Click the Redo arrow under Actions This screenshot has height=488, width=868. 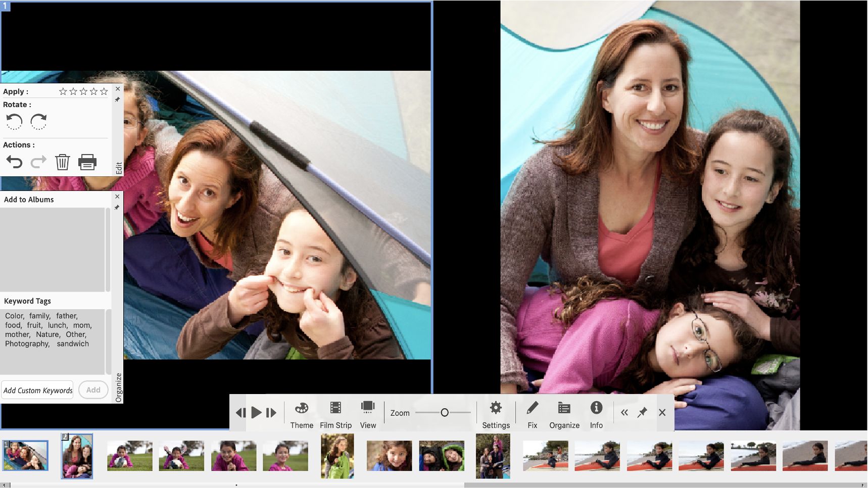tap(38, 162)
